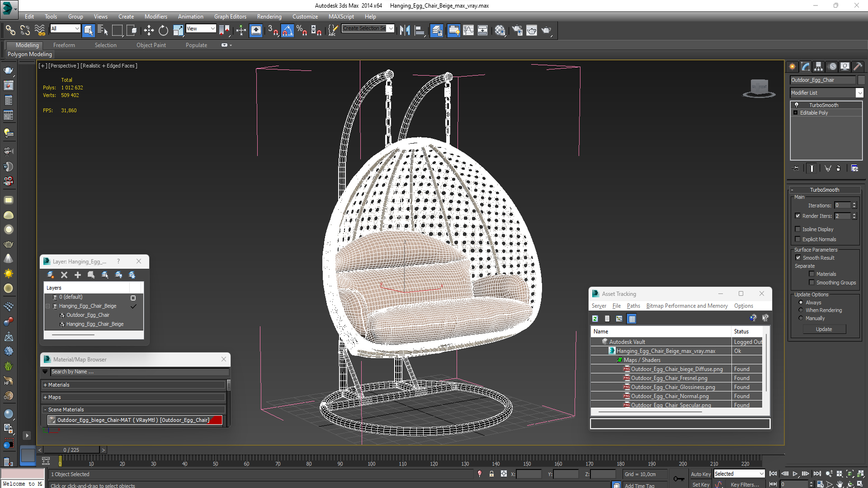Open the Hierarchy command panel tab
The image size is (868, 488).
coord(818,66)
